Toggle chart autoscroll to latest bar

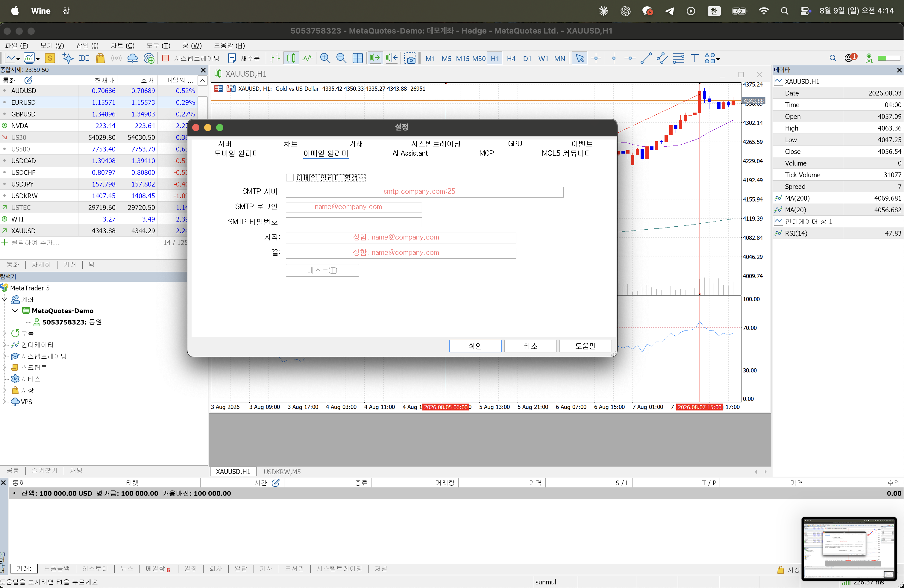tap(375, 58)
